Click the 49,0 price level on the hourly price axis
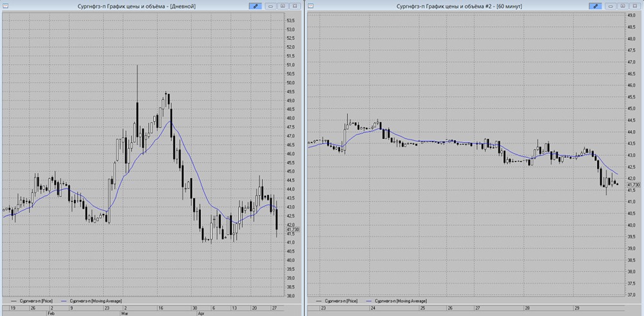 [632, 15]
